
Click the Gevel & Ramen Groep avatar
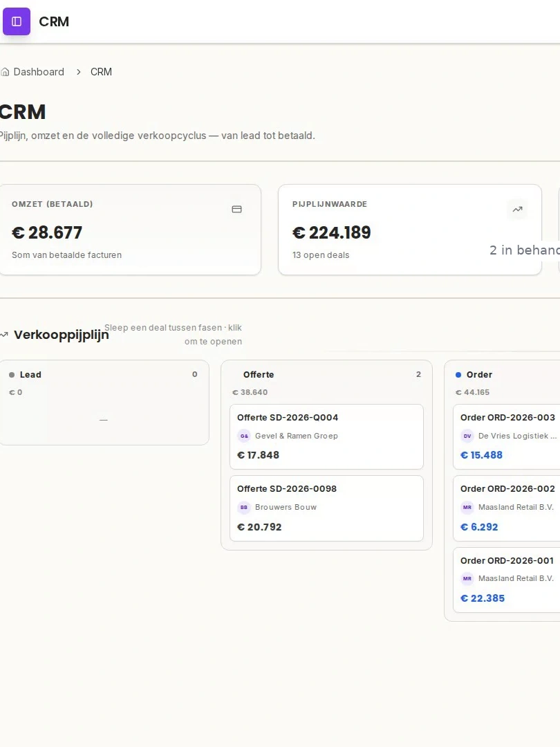point(244,436)
